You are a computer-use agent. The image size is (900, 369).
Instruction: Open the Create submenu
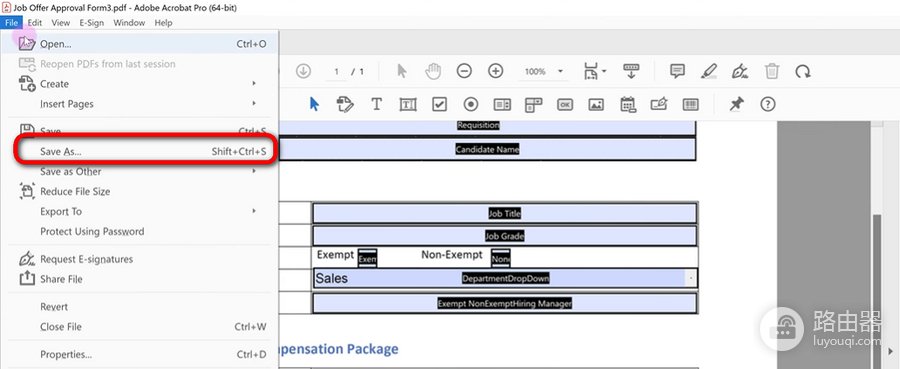(139, 84)
